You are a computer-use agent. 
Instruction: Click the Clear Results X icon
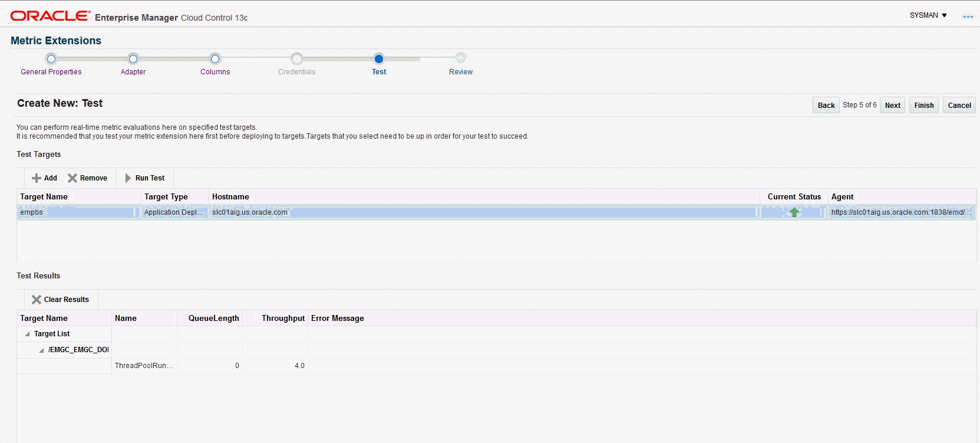(37, 300)
